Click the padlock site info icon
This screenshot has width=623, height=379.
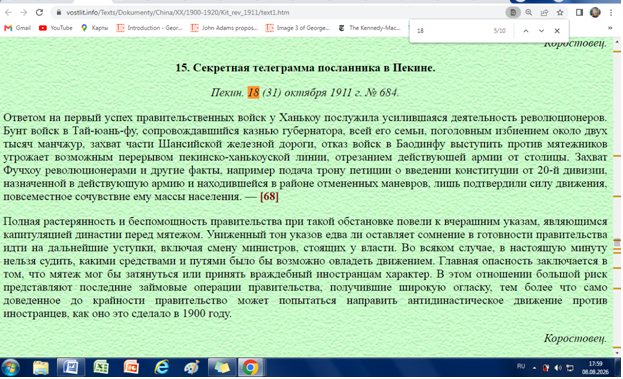58,12
